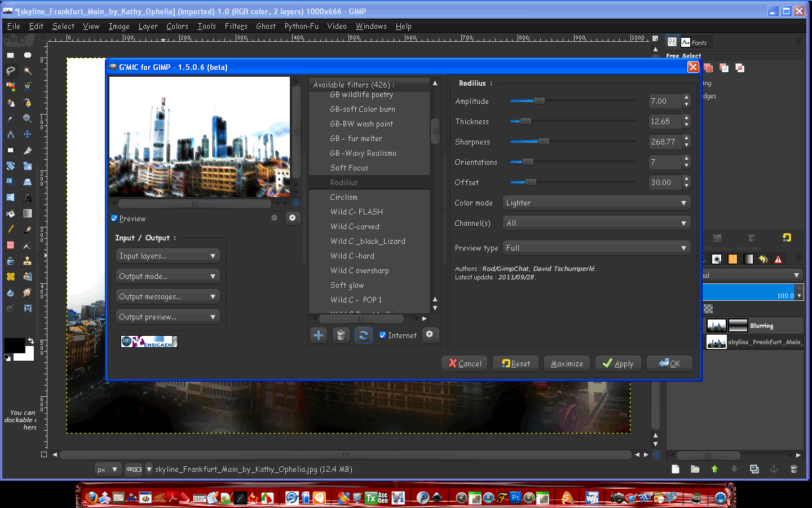Viewport: 812px width, 508px height.
Task: Click the Reset button
Action: tap(516, 364)
